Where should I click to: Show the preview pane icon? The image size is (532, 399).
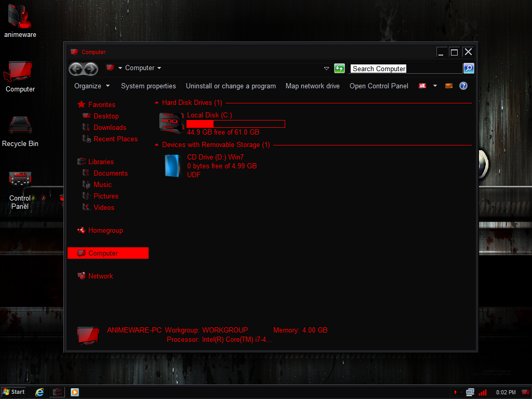[448, 86]
